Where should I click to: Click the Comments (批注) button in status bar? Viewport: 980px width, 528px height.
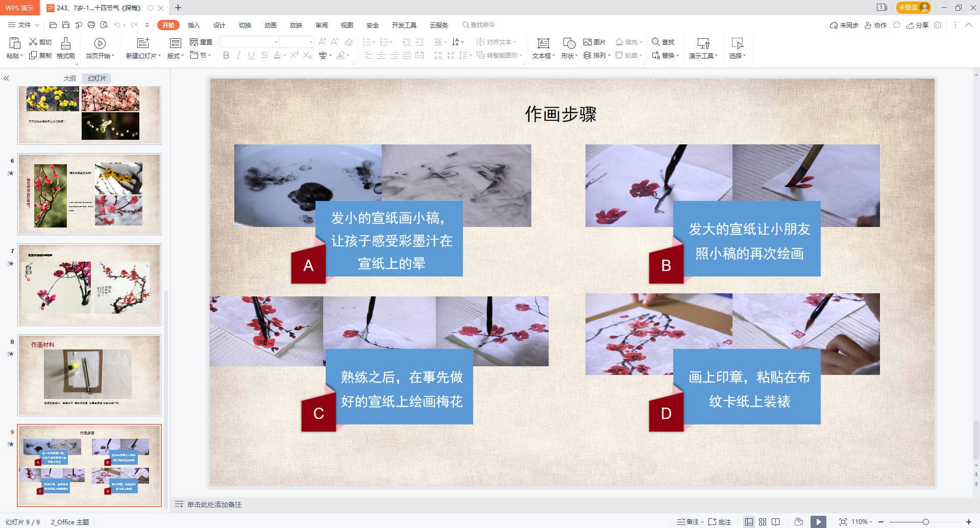click(720, 522)
